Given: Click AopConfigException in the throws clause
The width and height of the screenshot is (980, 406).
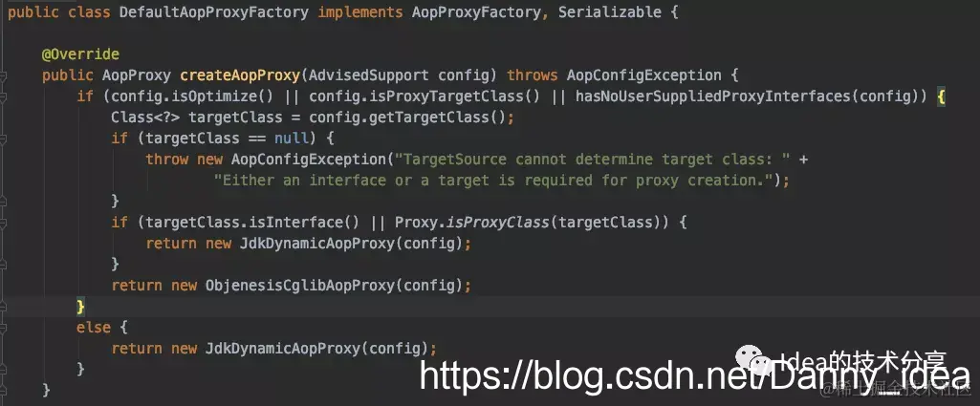Looking at the screenshot, I should tap(643, 75).
